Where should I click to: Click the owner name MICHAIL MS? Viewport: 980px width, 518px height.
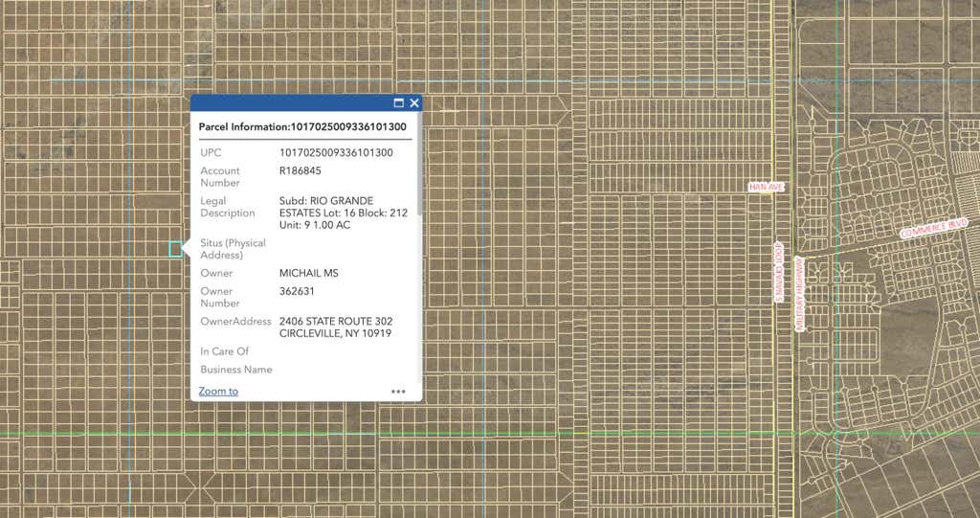(x=309, y=274)
